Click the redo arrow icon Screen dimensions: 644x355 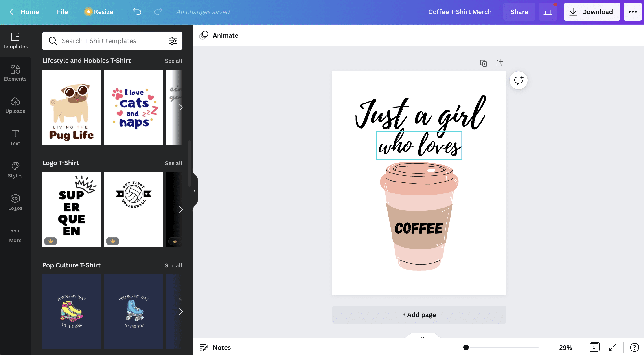[158, 12]
